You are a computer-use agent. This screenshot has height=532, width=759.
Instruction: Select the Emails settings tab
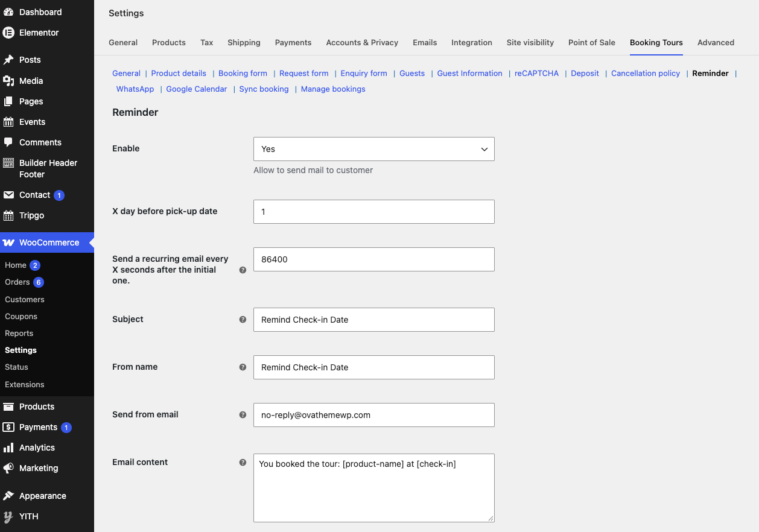[425, 43]
